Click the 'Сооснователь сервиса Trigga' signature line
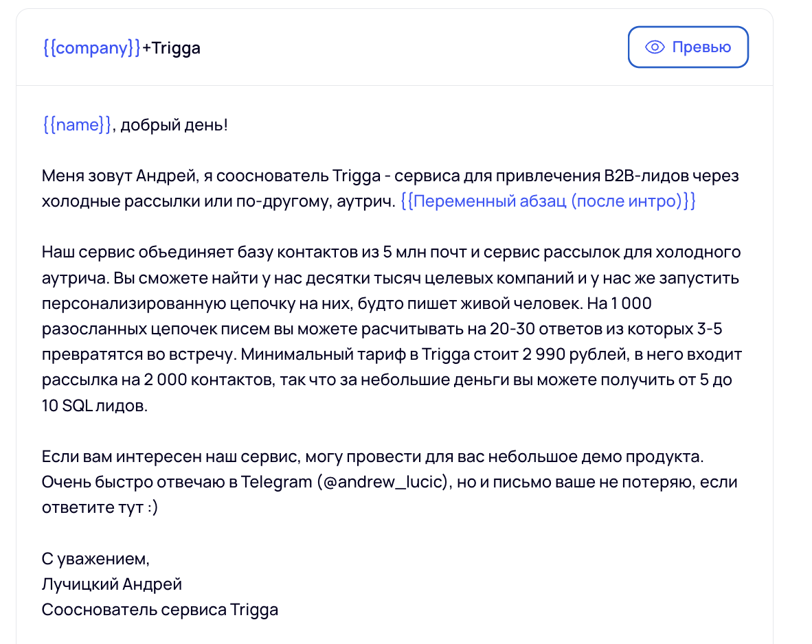This screenshot has height=644, width=812. point(159,610)
